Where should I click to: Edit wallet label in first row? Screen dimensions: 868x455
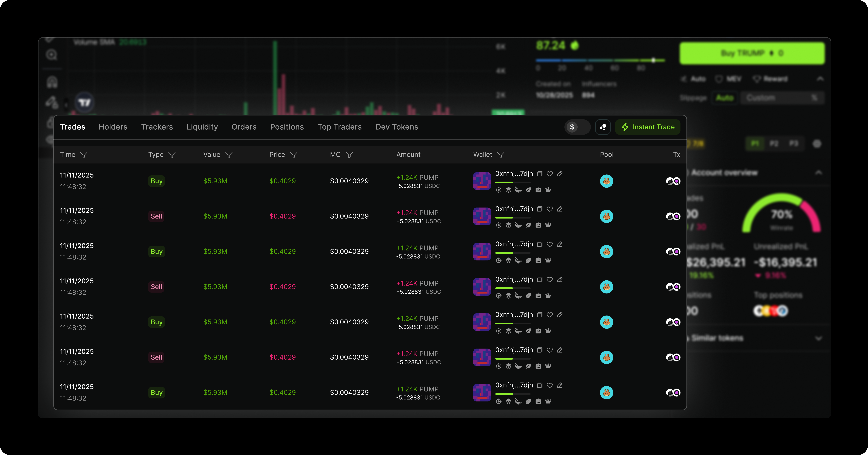coord(560,174)
